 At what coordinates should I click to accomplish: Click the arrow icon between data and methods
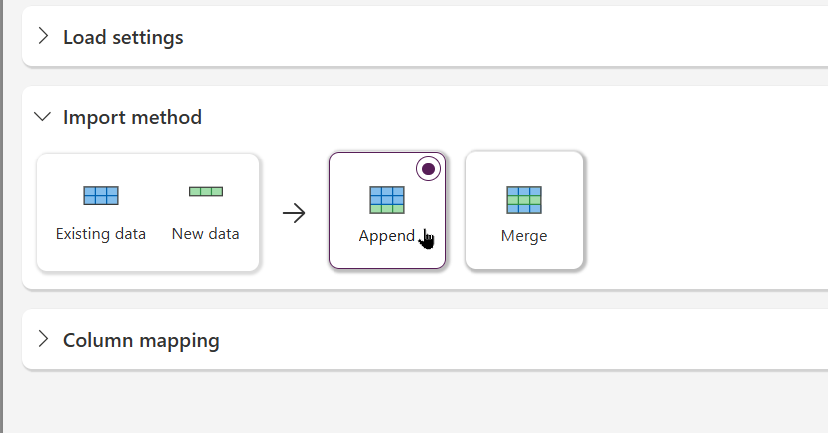point(294,213)
